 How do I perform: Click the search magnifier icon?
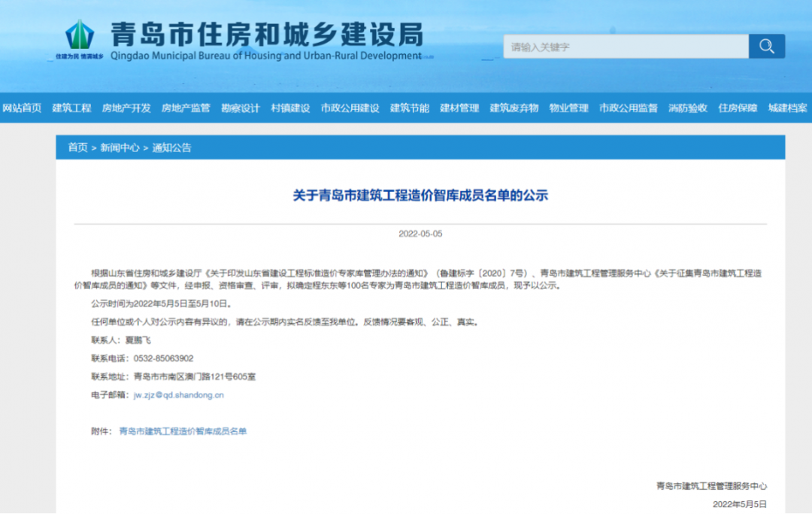pyautogui.click(x=766, y=46)
